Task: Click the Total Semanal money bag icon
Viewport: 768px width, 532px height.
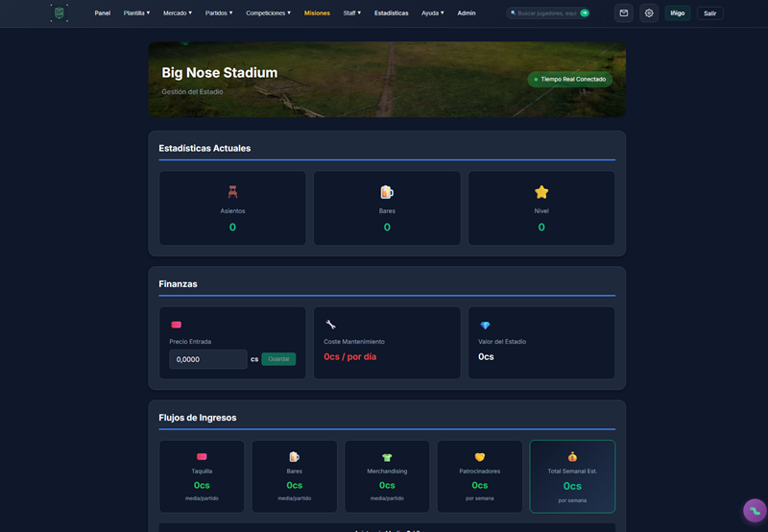Action: click(x=572, y=457)
